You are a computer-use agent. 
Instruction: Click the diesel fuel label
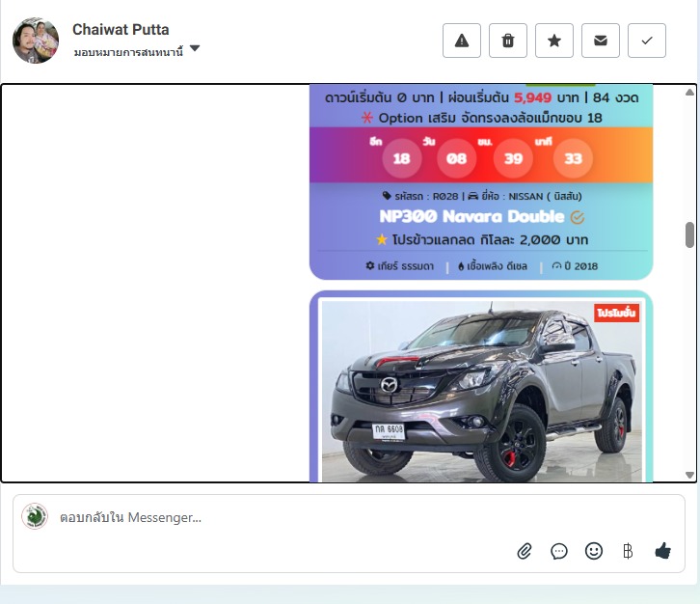tap(493, 266)
